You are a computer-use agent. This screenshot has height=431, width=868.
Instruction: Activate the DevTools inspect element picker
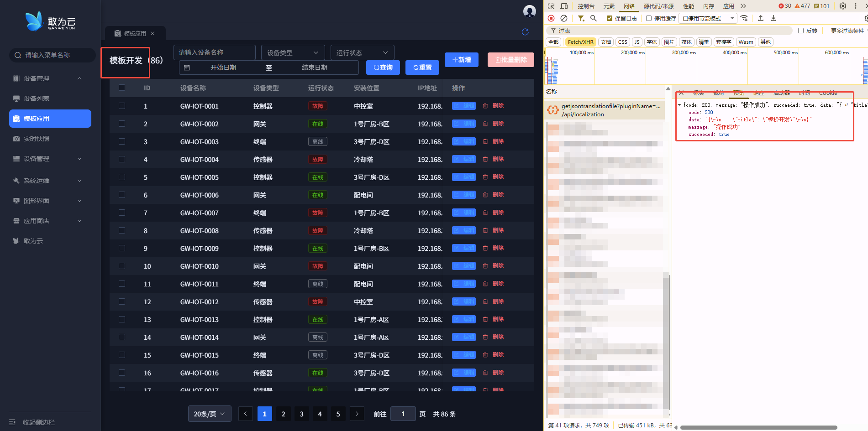(551, 6)
